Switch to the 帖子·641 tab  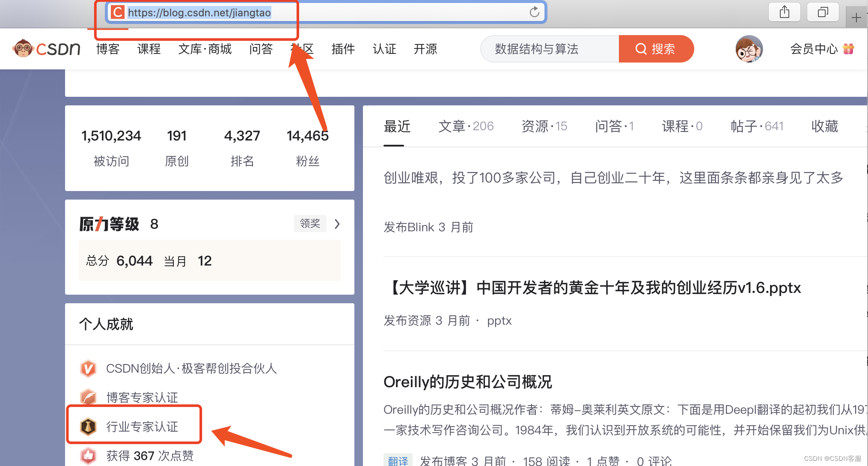pyautogui.click(x=757, y=126)
